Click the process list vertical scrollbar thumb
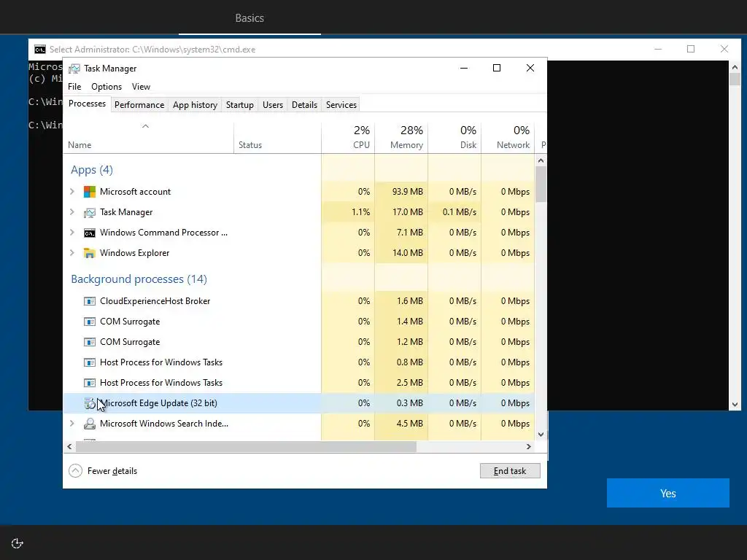This screenshot has height=560, width=747. tap(541, 184)
